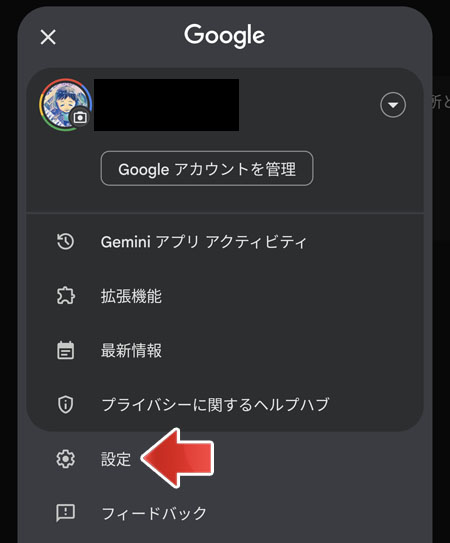
Task: Click the settings gear icon
Action: [x=65, y=459]
